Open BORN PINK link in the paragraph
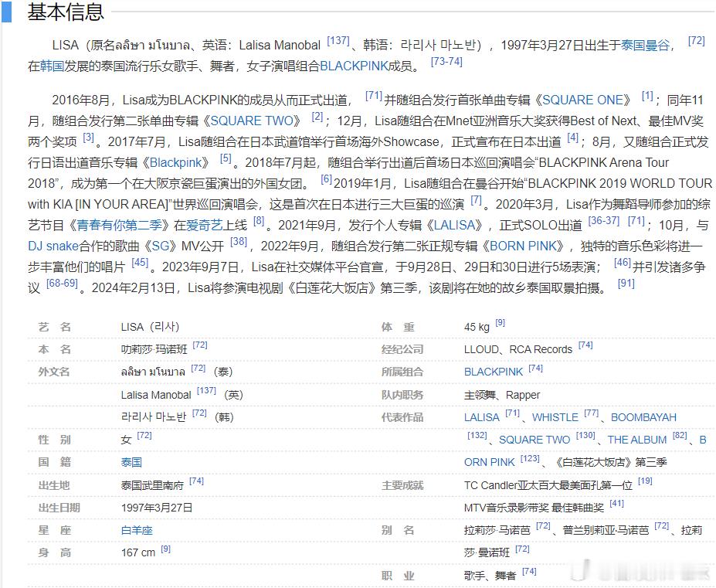The width and height of the screenshot is (716, 588). tap(523, 246)
